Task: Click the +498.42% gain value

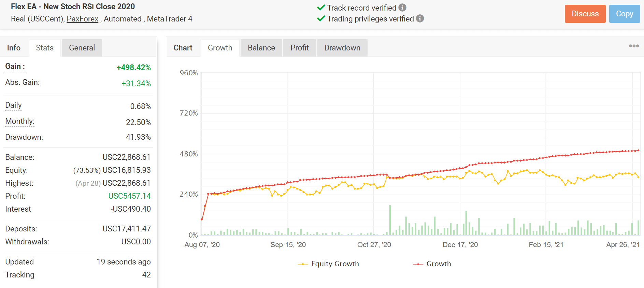Action: point(134,67)
